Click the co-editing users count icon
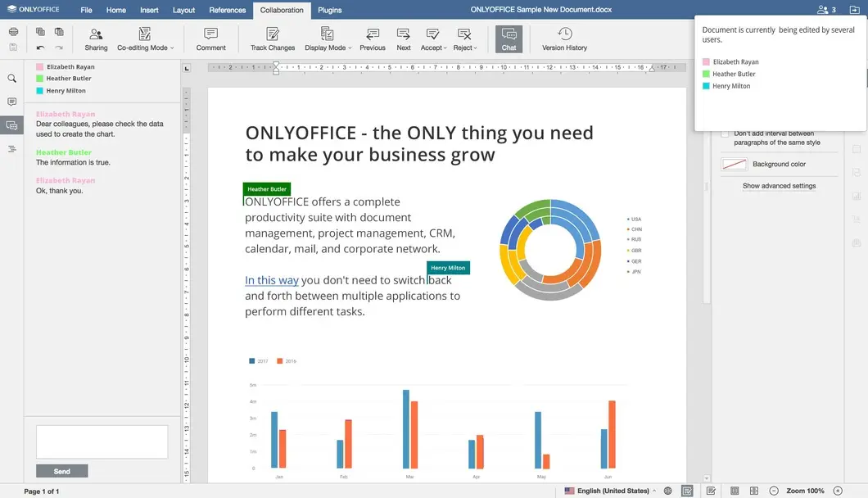The height and width of the screenshot is (498, 868). pyautogui.click(x=826, y=9)
